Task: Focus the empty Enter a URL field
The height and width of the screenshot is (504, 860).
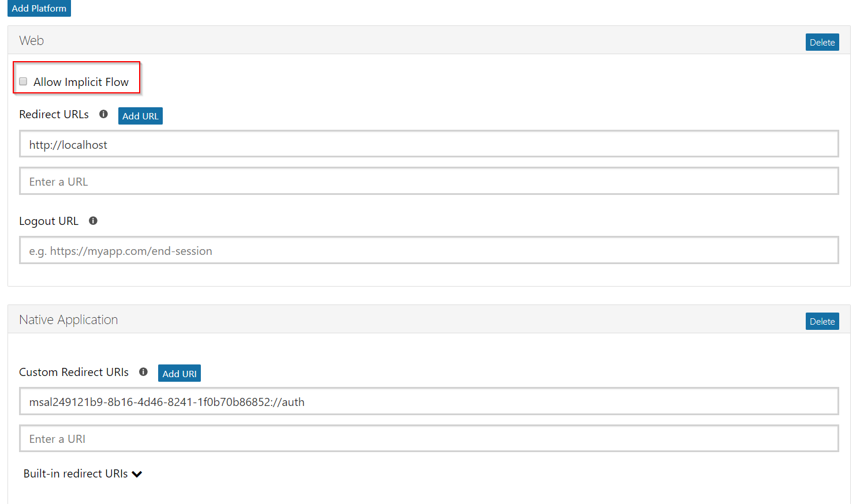Action: [x=428, y=181]
